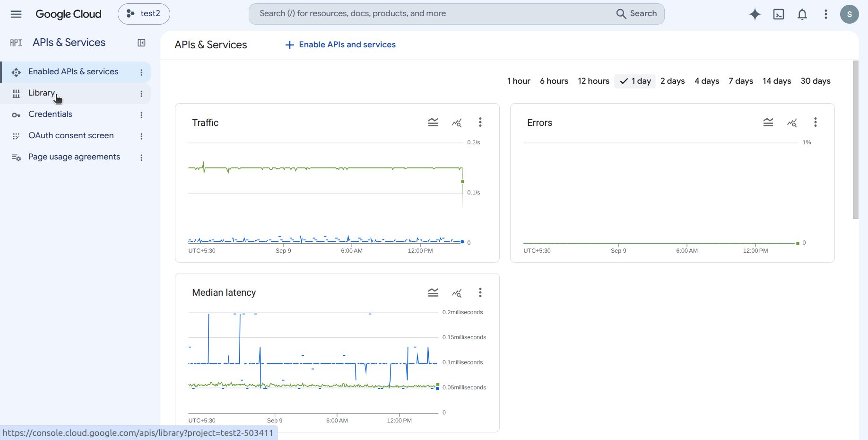The image size is (868, 440).
Task: Open more options for the Traffic chart
Action: pyautogui.click(x=480, y=123)
